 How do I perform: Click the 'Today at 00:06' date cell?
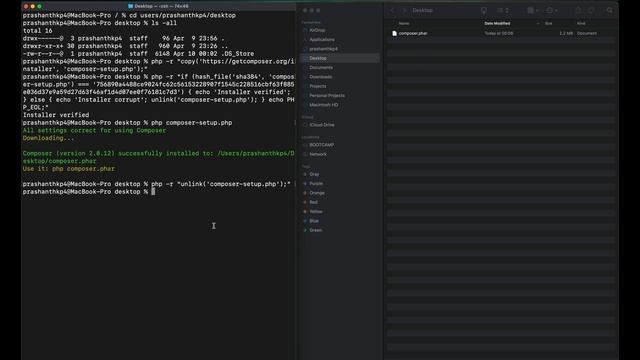(x=499, y=33)
